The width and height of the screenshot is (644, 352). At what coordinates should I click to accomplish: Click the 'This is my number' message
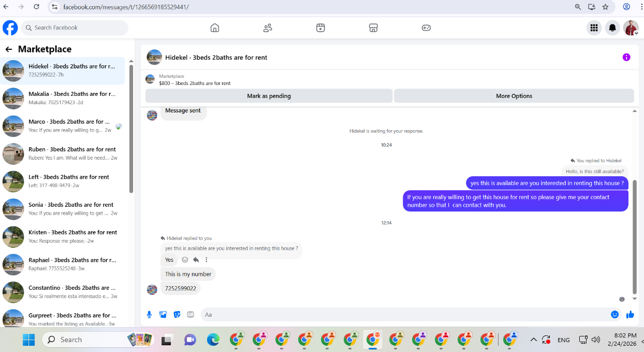click(x=188, y=274)
